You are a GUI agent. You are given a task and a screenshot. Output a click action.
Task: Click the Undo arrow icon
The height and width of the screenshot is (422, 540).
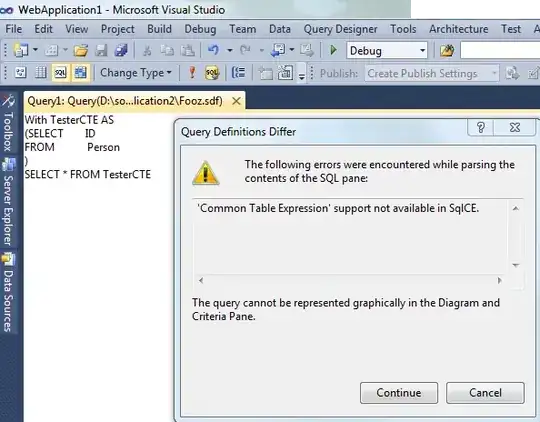click(214, 50)
